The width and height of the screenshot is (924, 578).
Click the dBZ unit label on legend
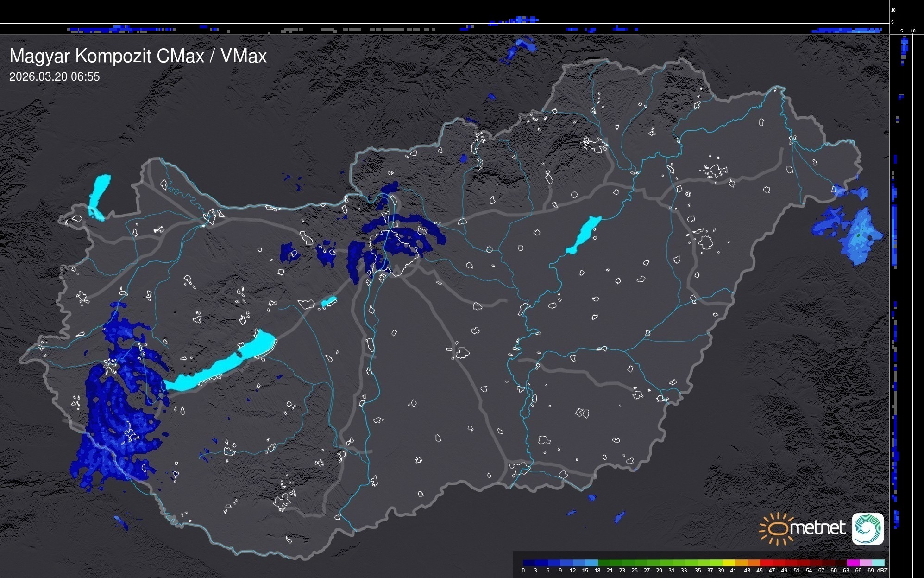tap(882, 571)
